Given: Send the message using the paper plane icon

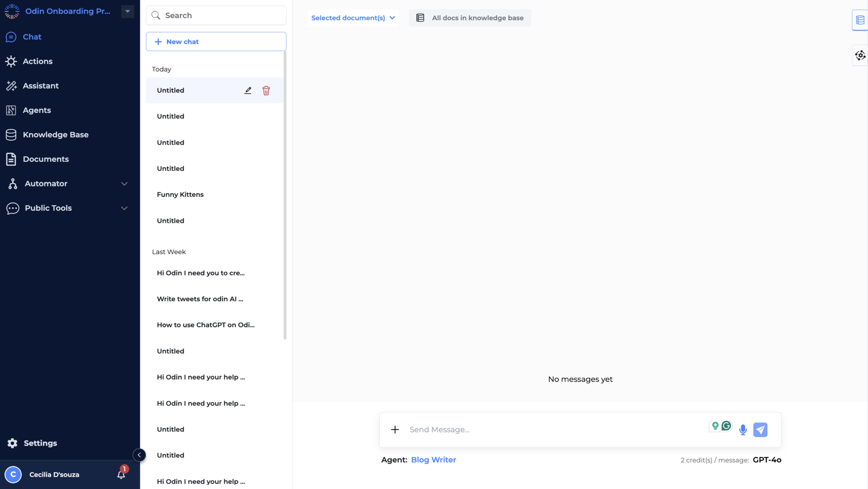Looking at the screenshot, I should [761, 429].
